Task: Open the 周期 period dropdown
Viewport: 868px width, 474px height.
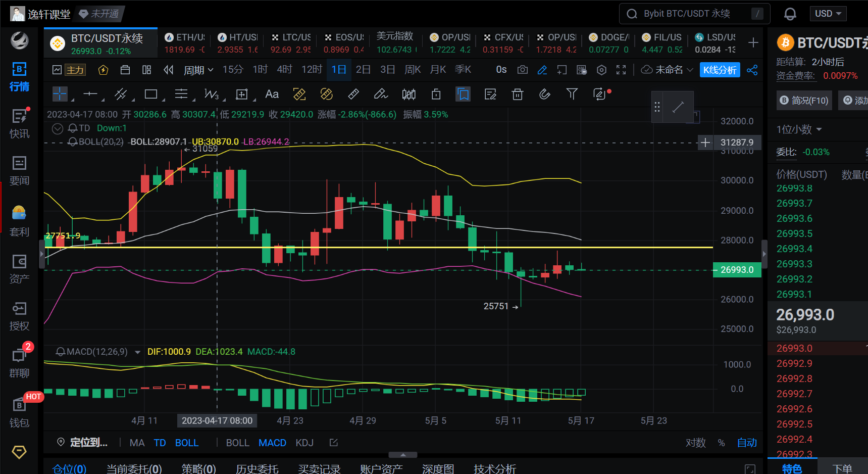Action: [198, 70]
